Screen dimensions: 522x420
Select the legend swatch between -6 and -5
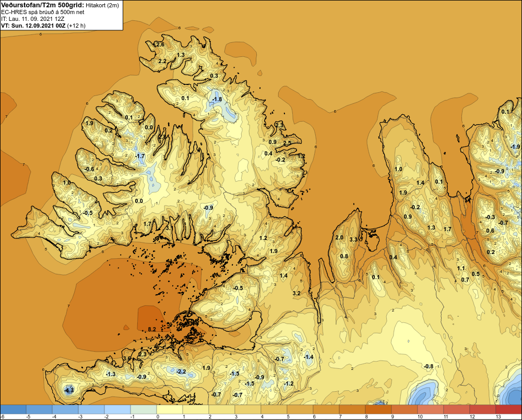click(x=14, y=410)
